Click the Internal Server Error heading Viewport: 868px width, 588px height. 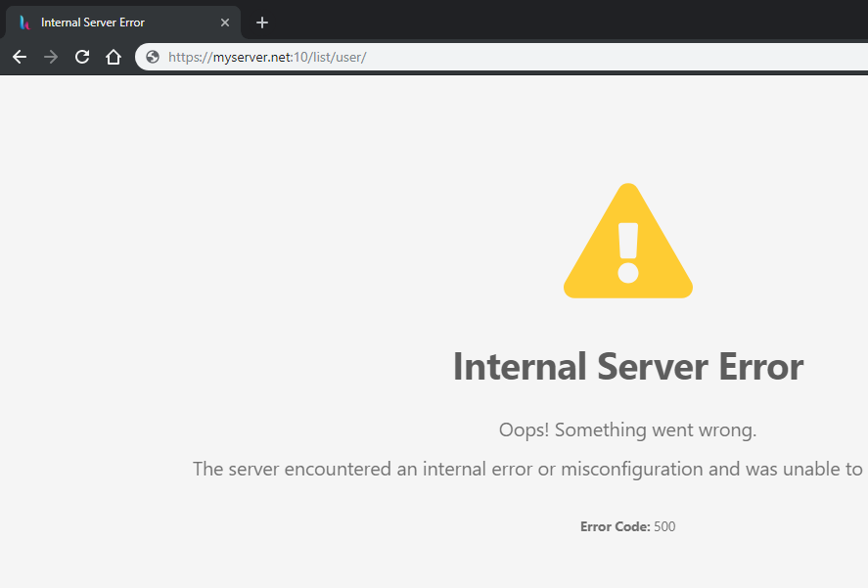pyautogui.click(x=627, y=366)
